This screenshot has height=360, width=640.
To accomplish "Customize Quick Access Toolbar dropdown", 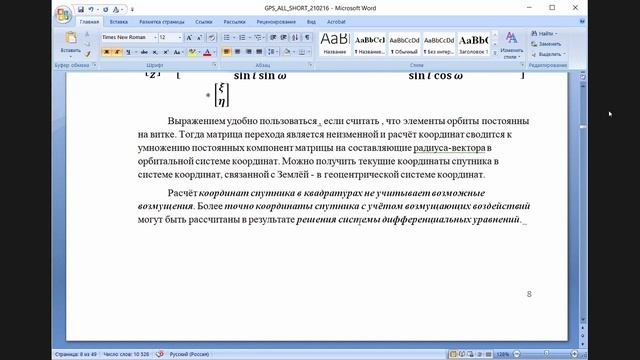I will [x=132, y=9].
